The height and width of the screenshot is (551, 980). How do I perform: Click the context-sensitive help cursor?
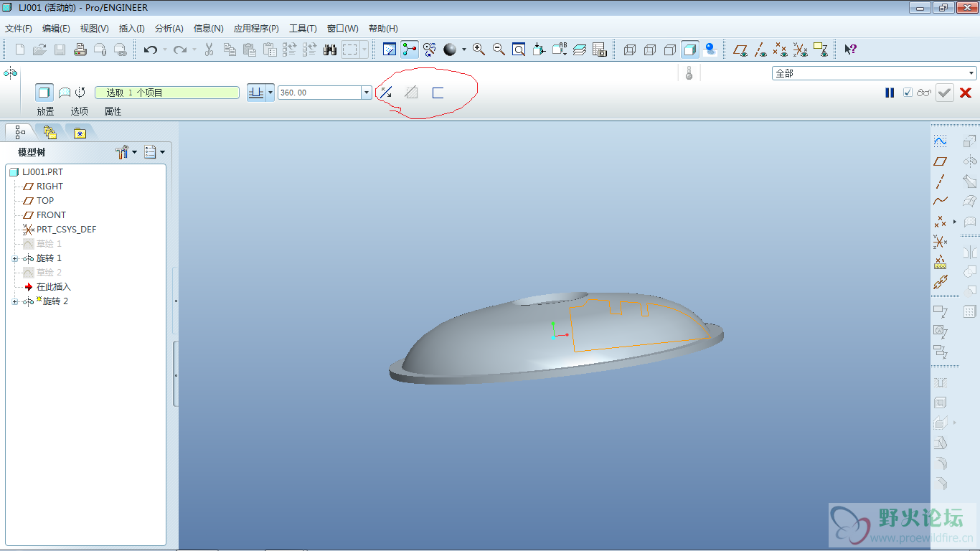click(x=850, y=50)
